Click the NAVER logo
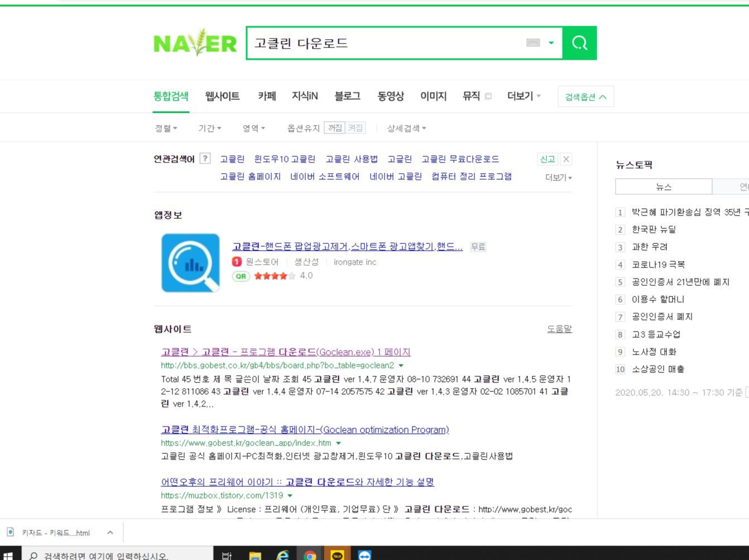The image size is (749, 560). 195,43
